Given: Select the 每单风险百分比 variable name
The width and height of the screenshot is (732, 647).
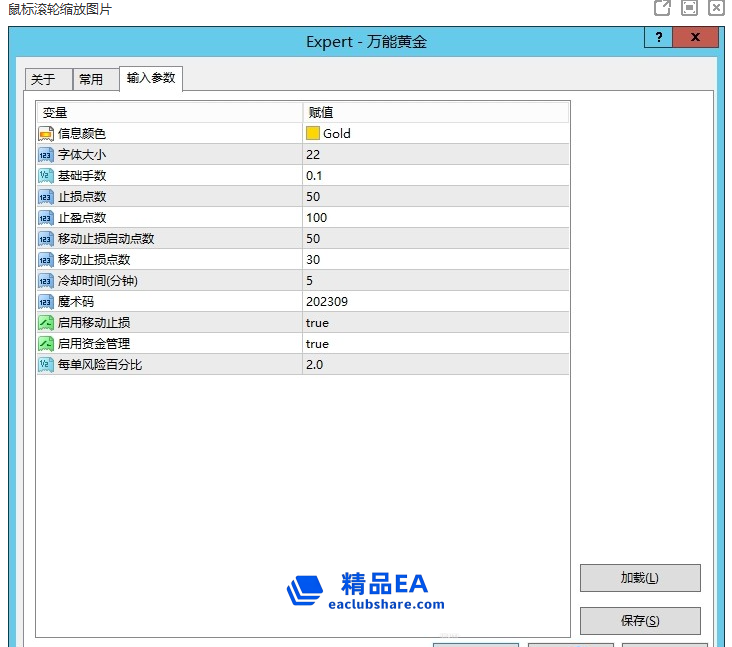Looking at the screenshot, I should [100, 365].
